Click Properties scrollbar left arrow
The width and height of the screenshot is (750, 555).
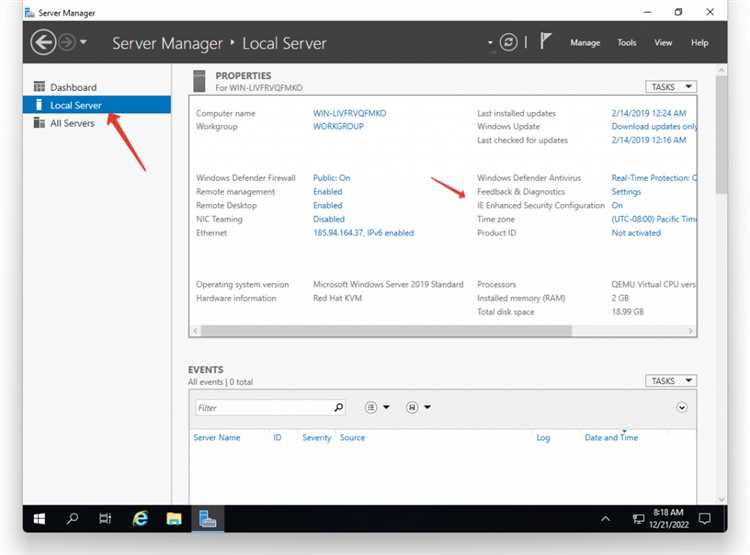tap(195, 331)
